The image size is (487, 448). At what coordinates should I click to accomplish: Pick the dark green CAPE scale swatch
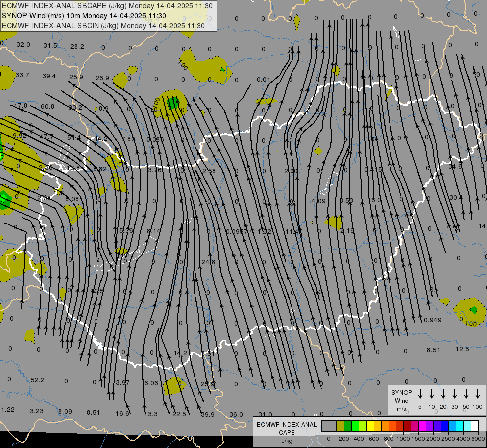point(348,426)
